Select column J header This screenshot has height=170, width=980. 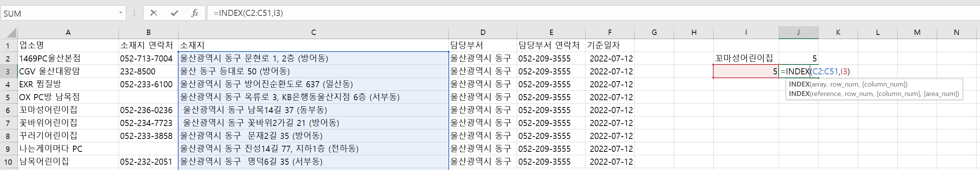point(798,32)
